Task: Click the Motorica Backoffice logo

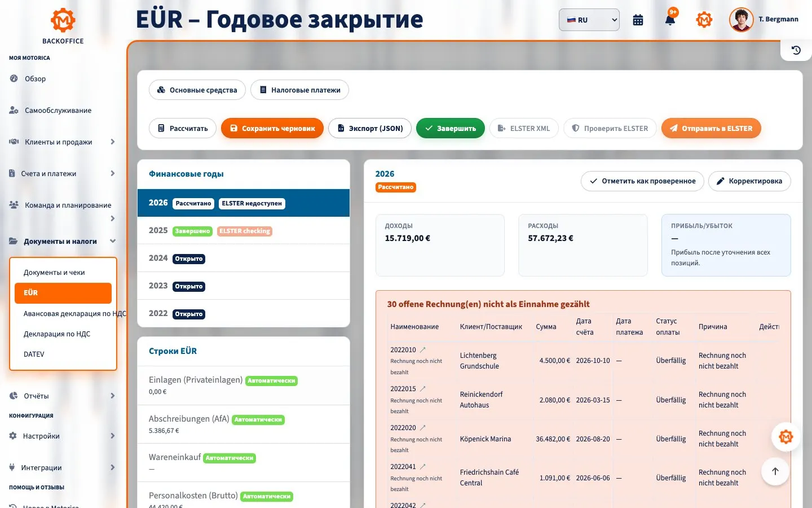Action: coord(63,26)
